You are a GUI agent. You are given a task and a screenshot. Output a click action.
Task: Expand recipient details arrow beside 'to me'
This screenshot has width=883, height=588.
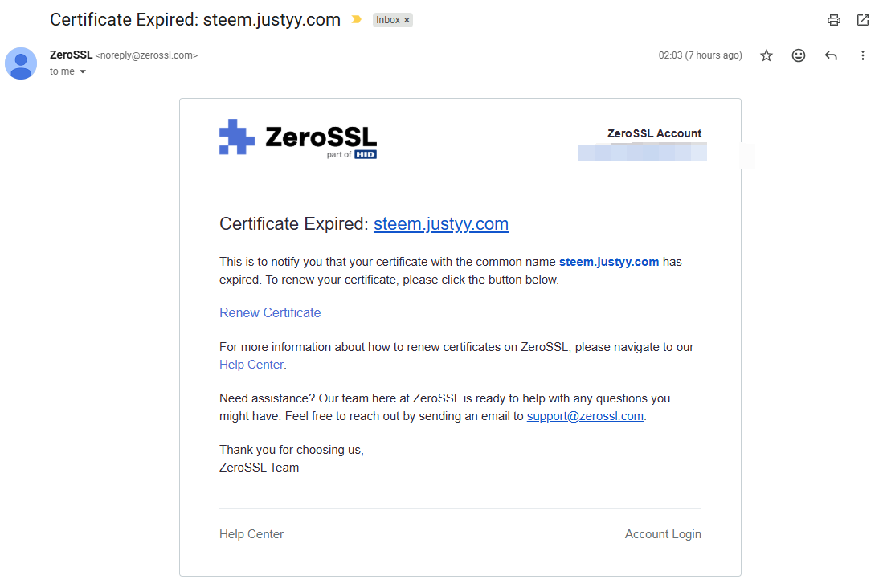coord(83,71)
